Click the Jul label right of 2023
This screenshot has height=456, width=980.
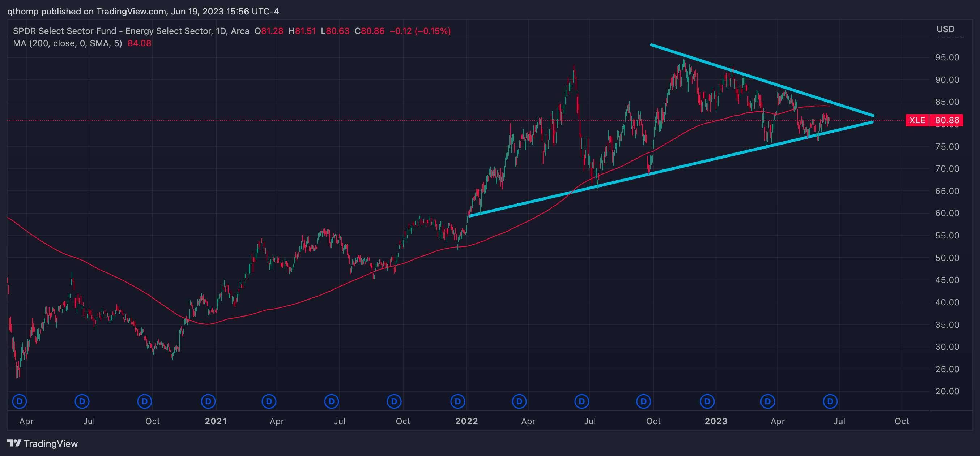click(839, 421)
